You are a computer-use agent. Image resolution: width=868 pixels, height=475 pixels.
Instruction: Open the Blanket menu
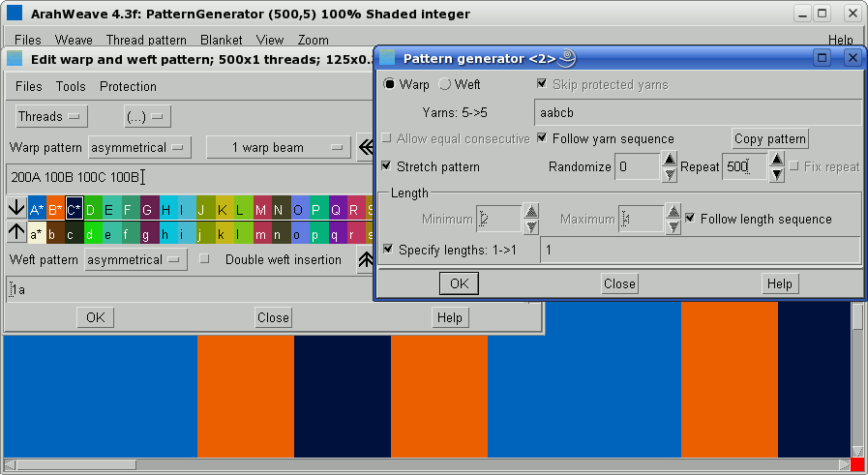click(222, 40)
